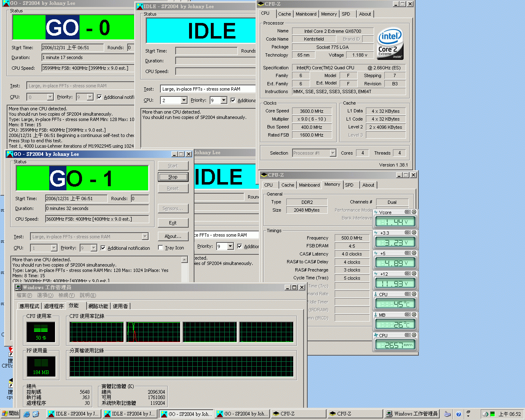
Task: Click the Windows Task Manager title bar icon
Action: pyautogui.click(x=18, y=288)
